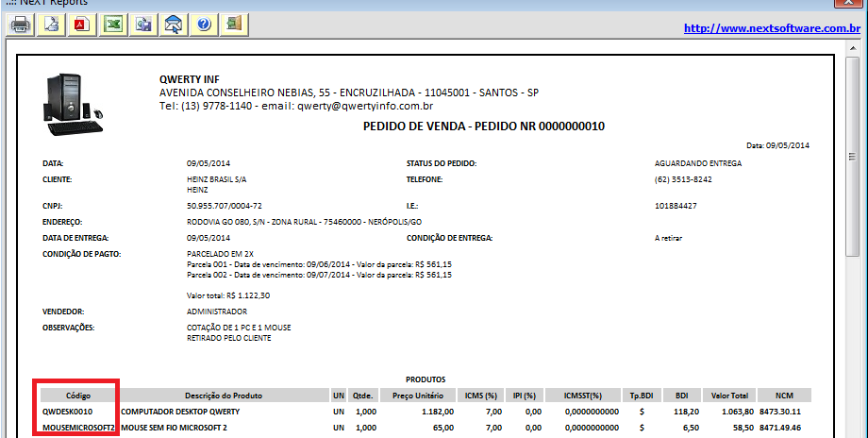Click description COMPUTADOR DESKTOP QWERTY
Viewport: 868px width, 438px height.
pos(180,412)
